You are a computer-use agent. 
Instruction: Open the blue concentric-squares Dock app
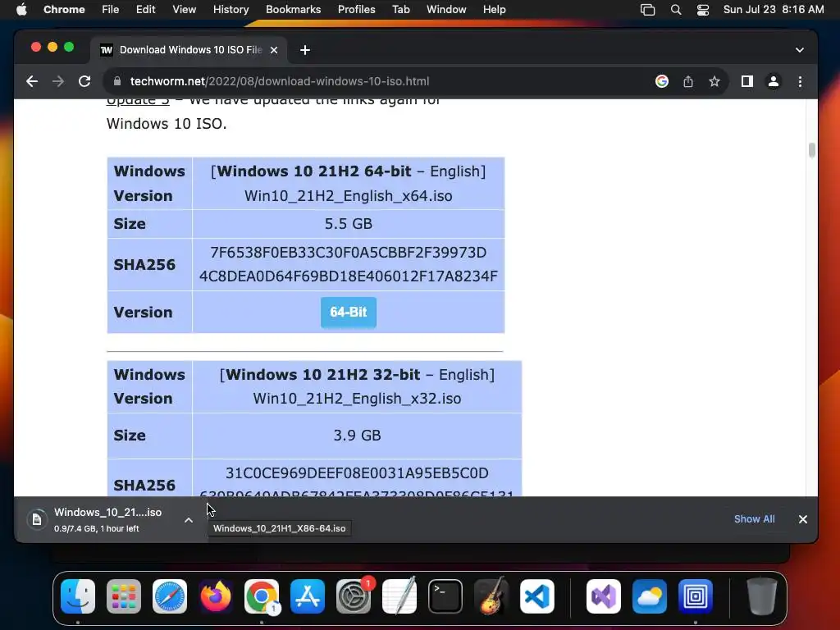pos(696,596)
